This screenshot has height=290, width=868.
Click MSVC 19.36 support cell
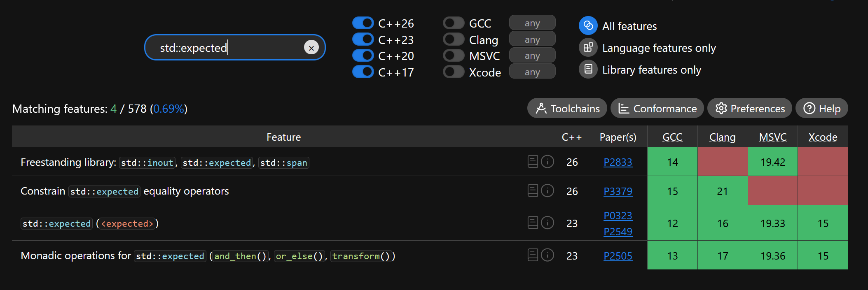pyautogui.click(x=773, y=255)
